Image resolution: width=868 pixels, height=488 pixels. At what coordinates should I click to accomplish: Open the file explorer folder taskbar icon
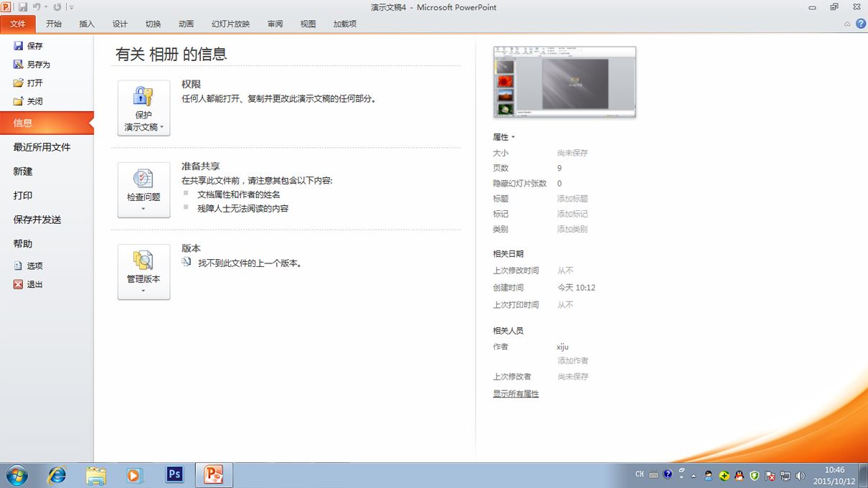pyautogui.click(x=95, y=475)
